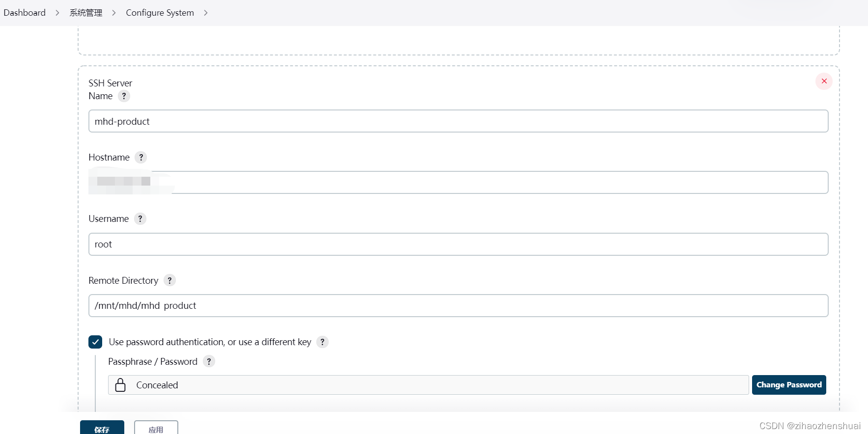Expand the 系统管理 breadcrumb chevron
The height and width of the screenshot is (434, 868).
(x=114, y=13)
